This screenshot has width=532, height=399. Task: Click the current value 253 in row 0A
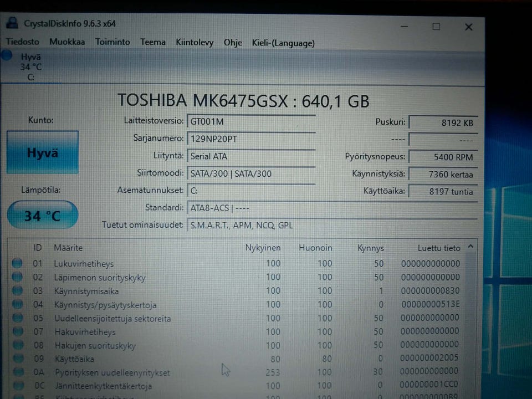click(x=273, y=372)
